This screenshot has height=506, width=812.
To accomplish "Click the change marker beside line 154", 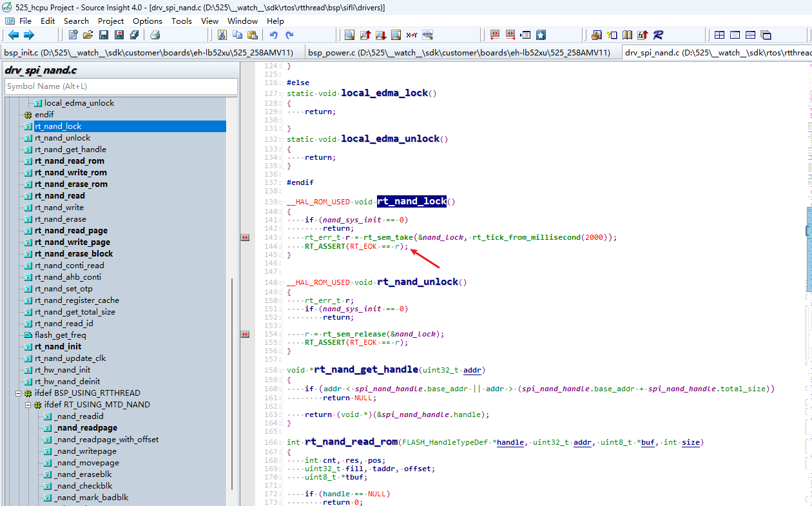I will tap(245, 334).
